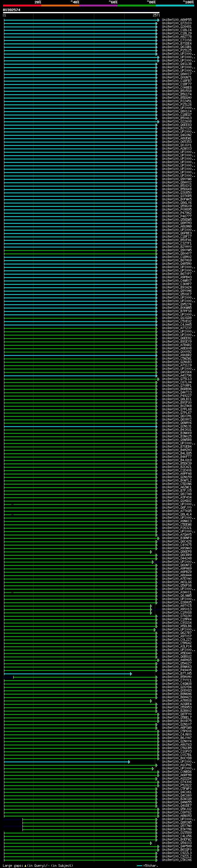Open hit UniRef100_A2WXX3

(x=177, y=149)
